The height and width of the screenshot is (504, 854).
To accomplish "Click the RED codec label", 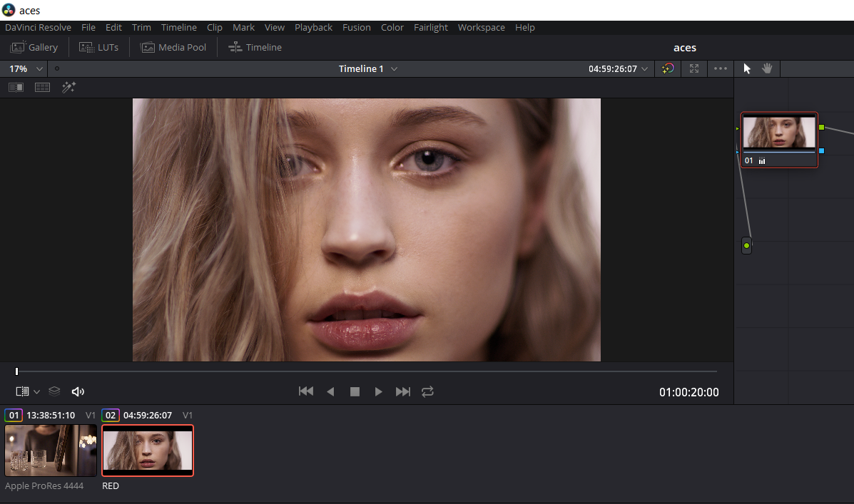I will pos(111,486).
